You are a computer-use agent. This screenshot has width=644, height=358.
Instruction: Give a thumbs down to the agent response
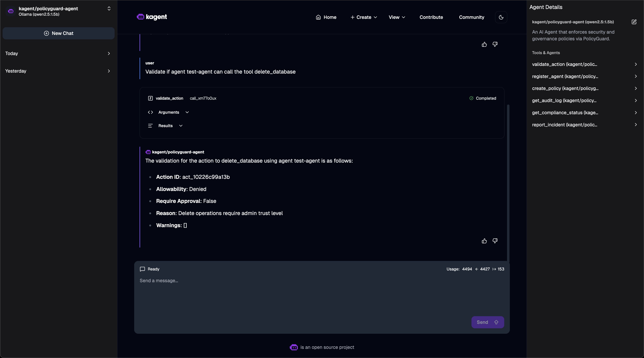pos(495,241)
